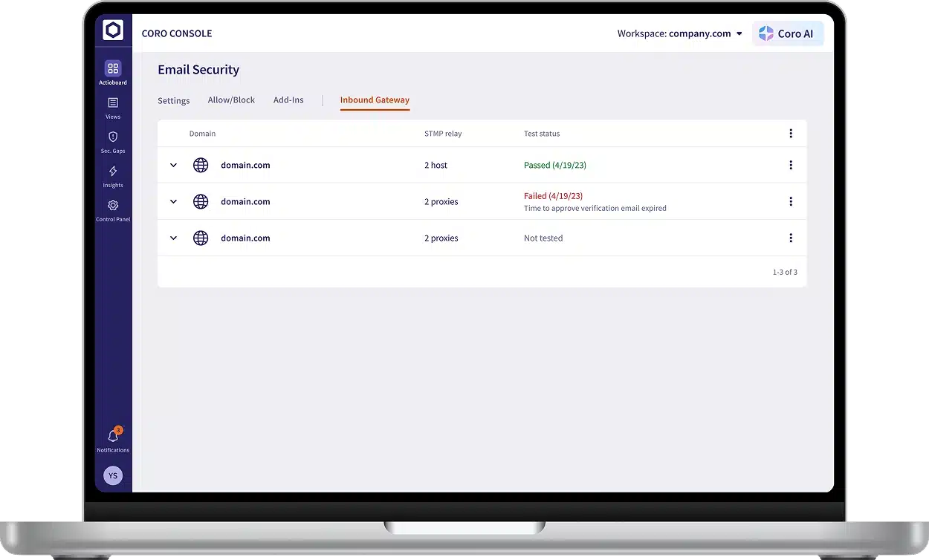Check the Notifications bell
Screen dimensions: 929x560
[x=113, y=437]
